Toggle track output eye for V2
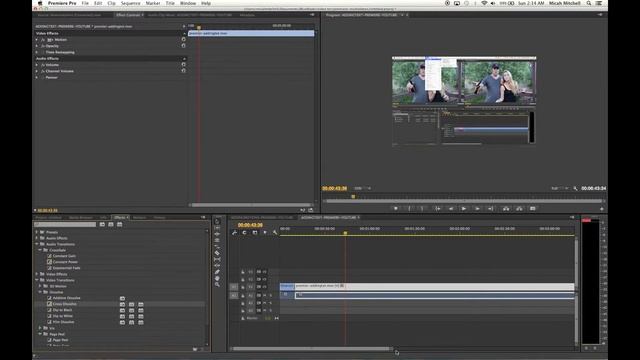This screenshot has width=640, height=360. [x=264, y=280]
